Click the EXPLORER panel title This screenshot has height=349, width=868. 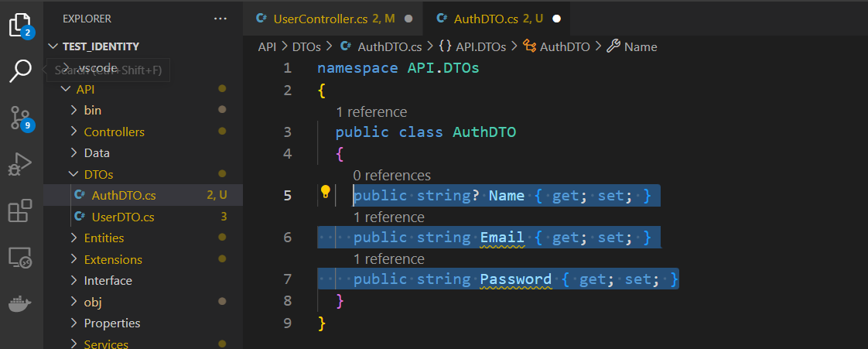tap(87, 19)
